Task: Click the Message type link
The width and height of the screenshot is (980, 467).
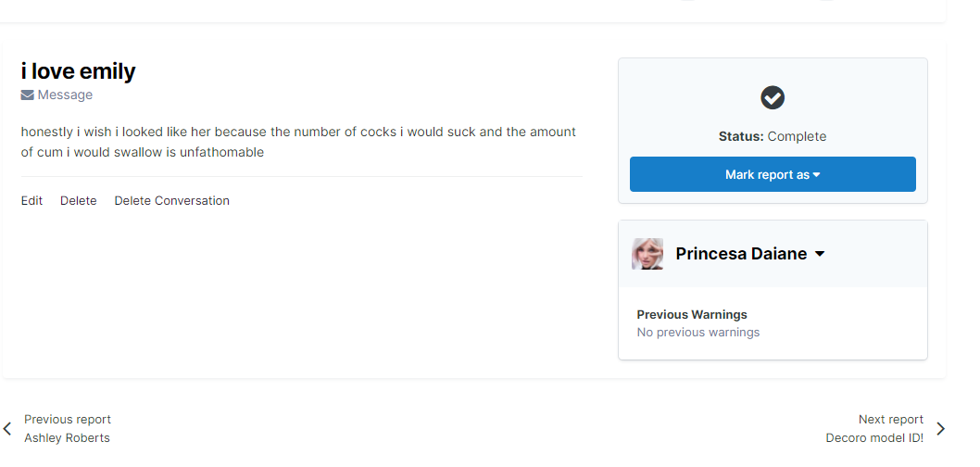Action: [65, 95]
